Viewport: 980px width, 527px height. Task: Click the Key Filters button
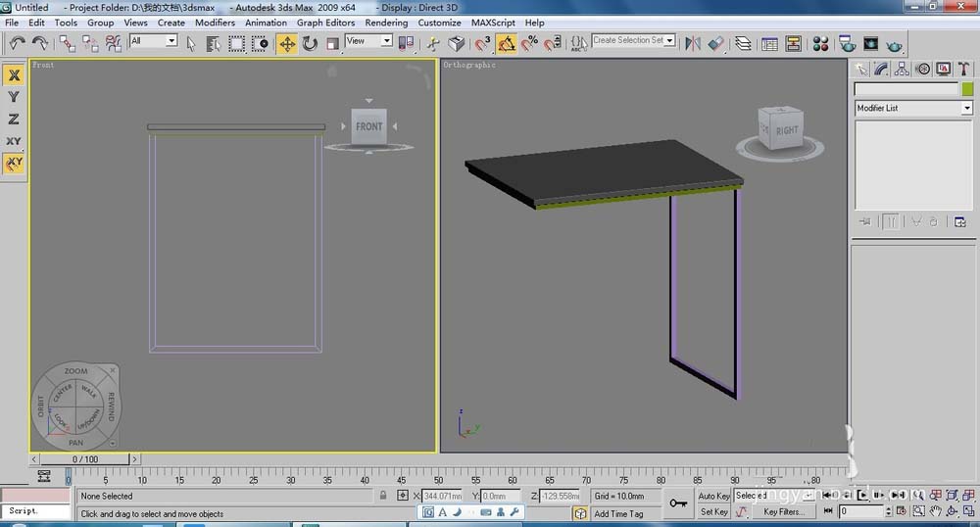pos(784,511)
